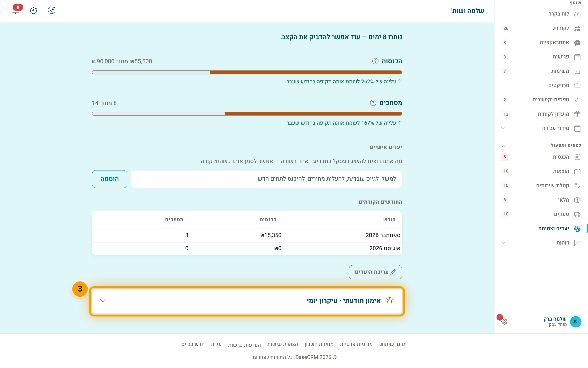
Task: Open the מחיקת חשבון footer link
Action: tap(319, 344)
